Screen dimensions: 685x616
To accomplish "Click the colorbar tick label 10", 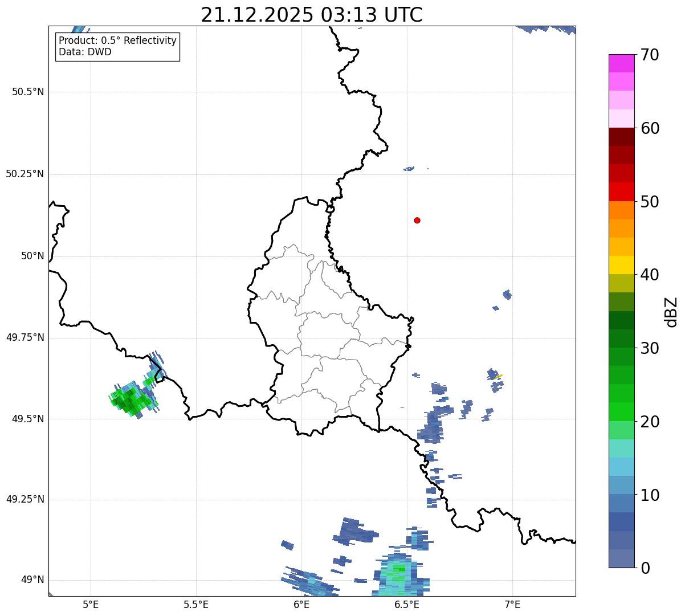I will coord(650,495).
